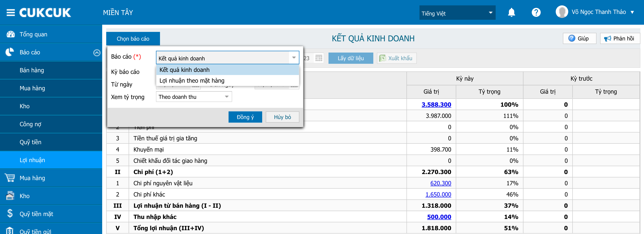This screenshot has width=644, height=234.
Task: Open the Tiếng Việt language dropdown
Action: (457, 13)
